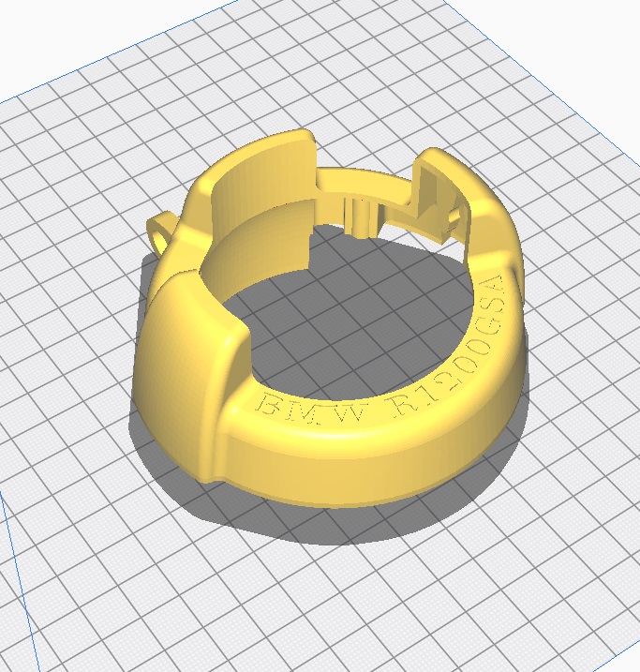Click the small clip inside the ring's back edge

click(x=358, y=214)
